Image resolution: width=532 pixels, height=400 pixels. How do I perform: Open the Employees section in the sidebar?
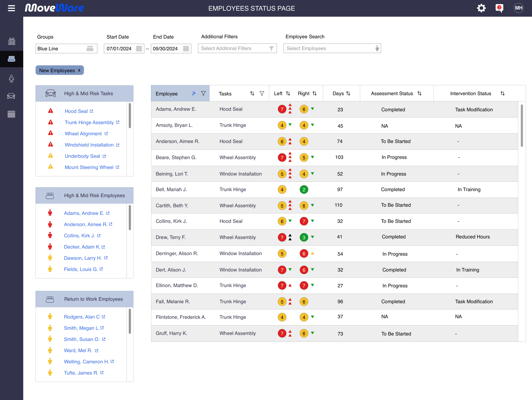click(11, 59)
